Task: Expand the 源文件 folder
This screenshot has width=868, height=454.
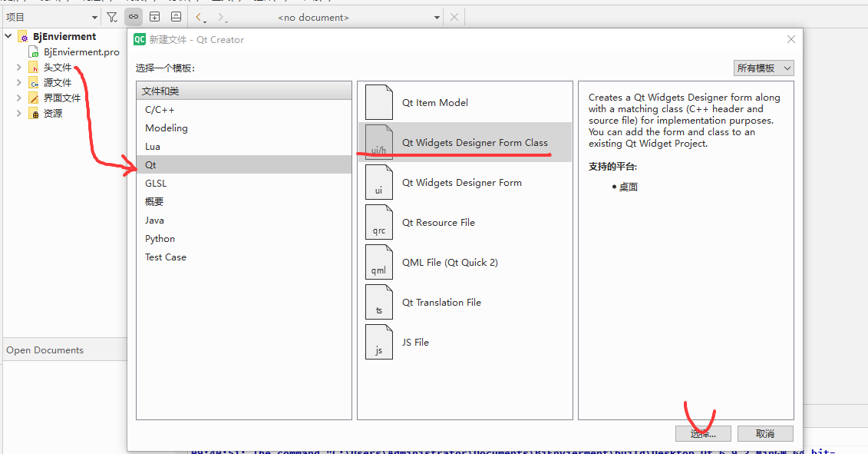Action: 19,83
